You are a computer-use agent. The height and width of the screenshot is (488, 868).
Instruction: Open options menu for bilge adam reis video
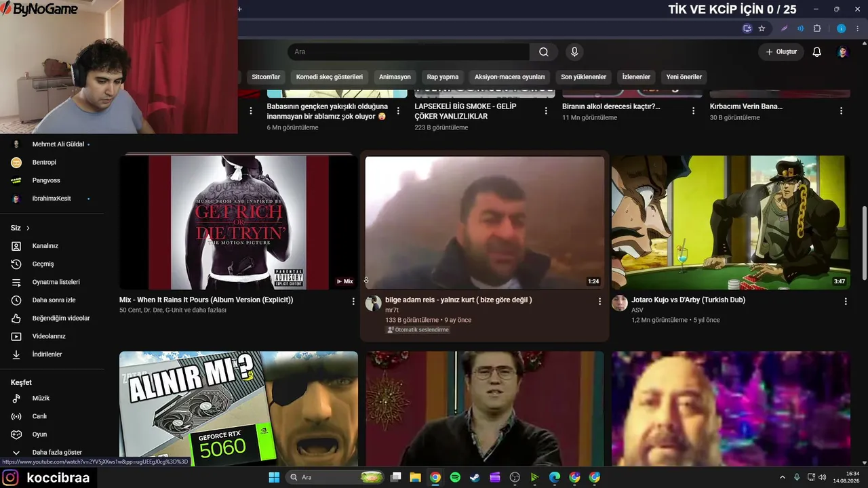(x=599, y=302)
